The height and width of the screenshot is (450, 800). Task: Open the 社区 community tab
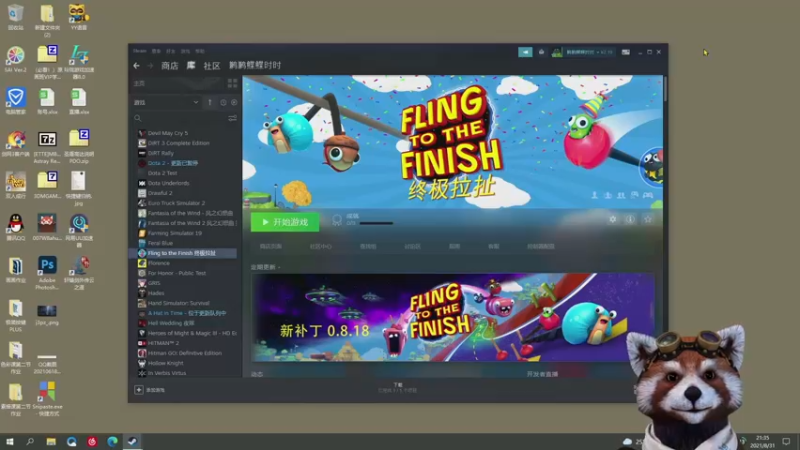pos(212,65)
